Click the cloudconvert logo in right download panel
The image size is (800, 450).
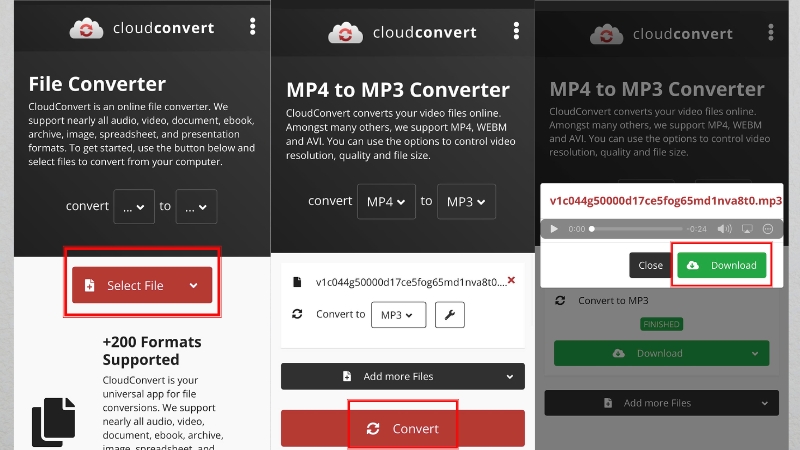click(661, 34)
